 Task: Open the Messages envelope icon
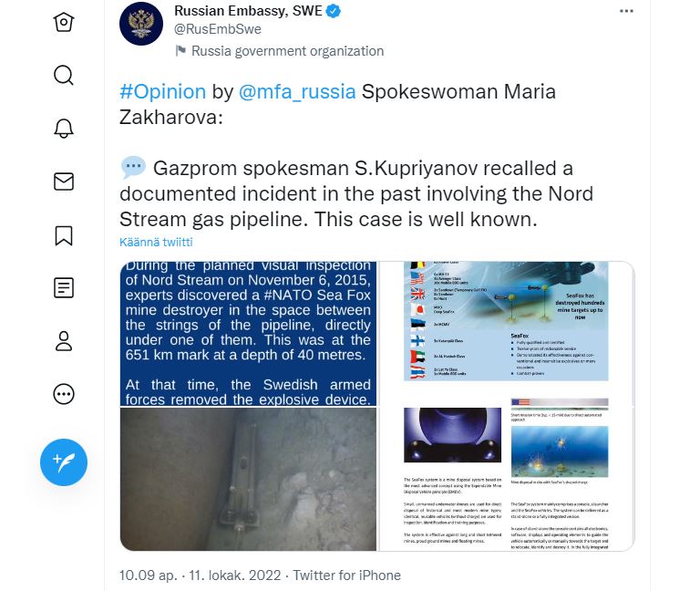64,181
